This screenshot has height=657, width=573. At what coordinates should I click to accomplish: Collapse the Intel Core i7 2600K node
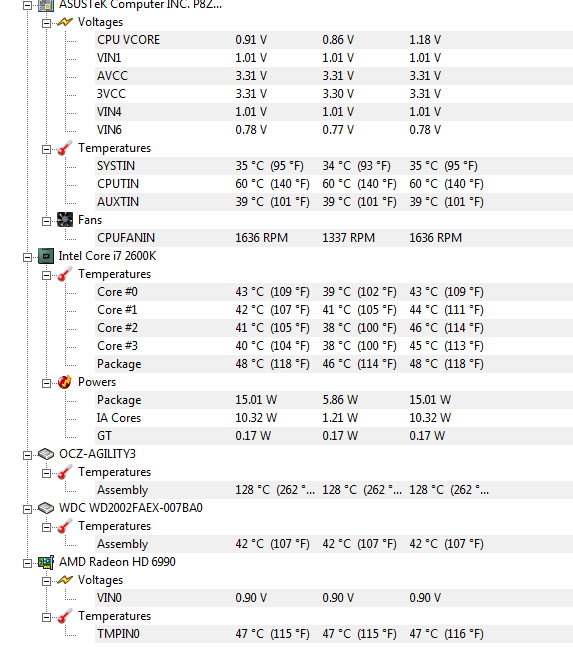[27, 257]
